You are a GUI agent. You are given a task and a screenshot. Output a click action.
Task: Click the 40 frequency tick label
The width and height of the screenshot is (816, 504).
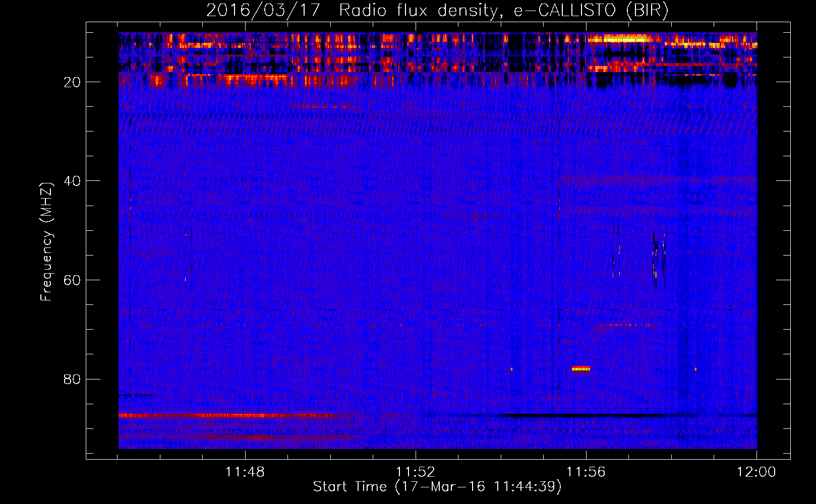pos(72,181)
